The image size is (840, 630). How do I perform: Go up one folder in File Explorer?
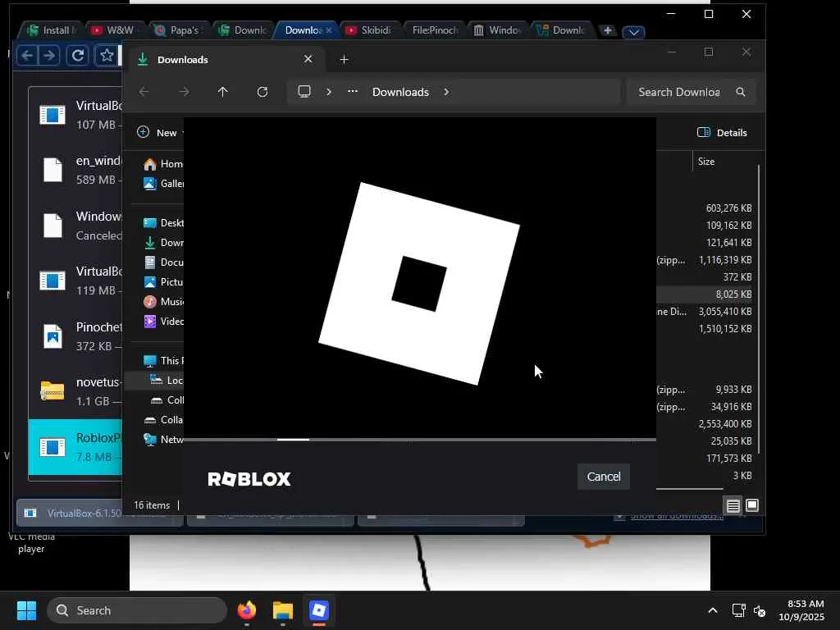pos(223,92)
